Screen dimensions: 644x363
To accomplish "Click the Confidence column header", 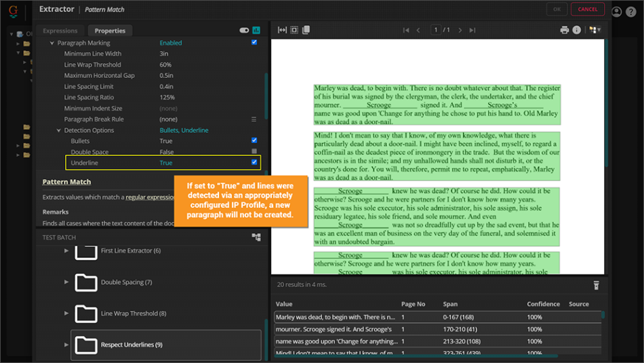I will (543, 304).
